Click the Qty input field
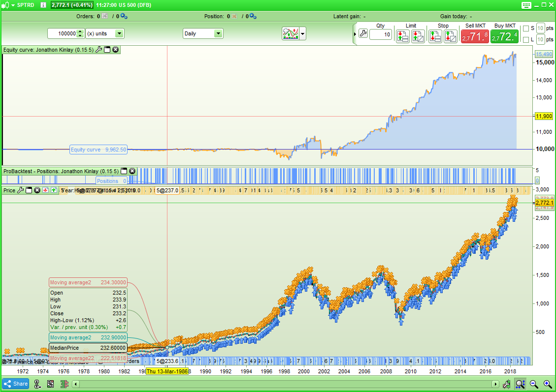This screenshot has width=556, height=392. click(x=381, y=35)
